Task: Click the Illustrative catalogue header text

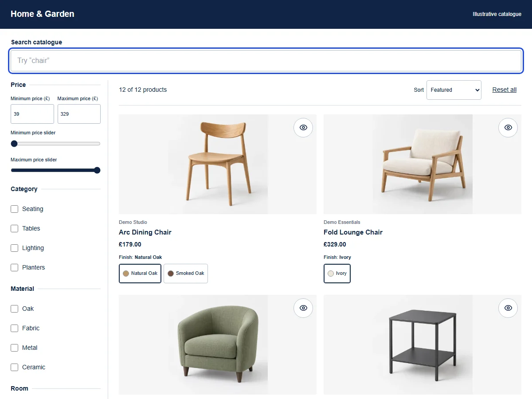Action: [x=497, y=14]
